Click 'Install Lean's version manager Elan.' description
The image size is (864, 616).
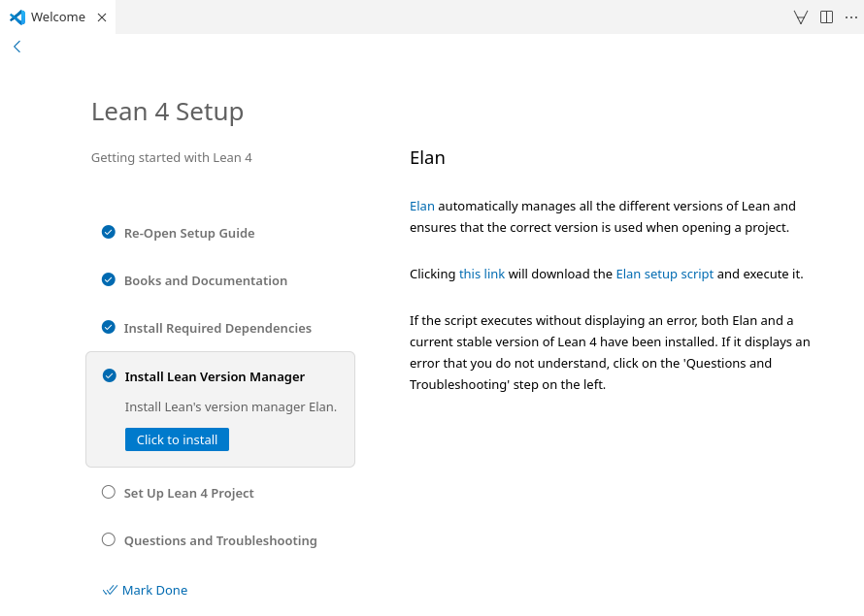230,406
